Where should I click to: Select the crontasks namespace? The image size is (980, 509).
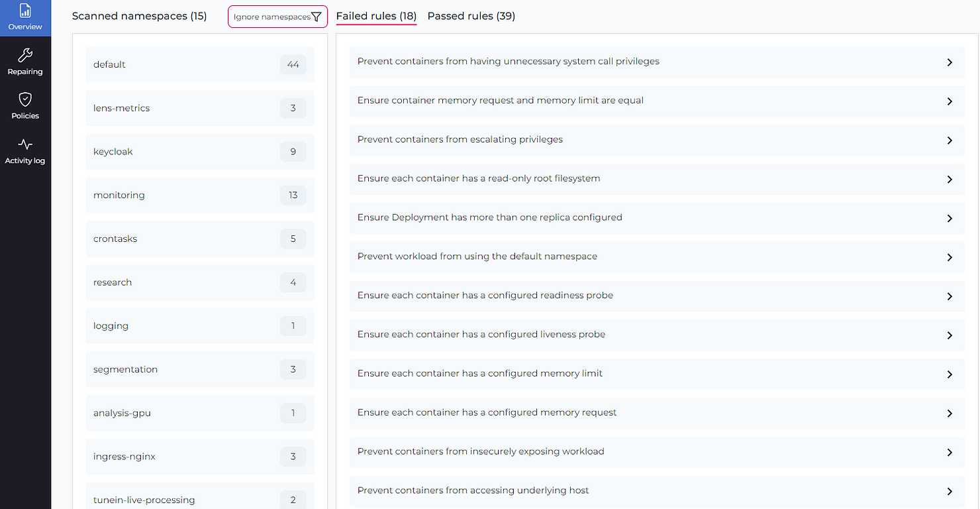click(x=200, y=239)
